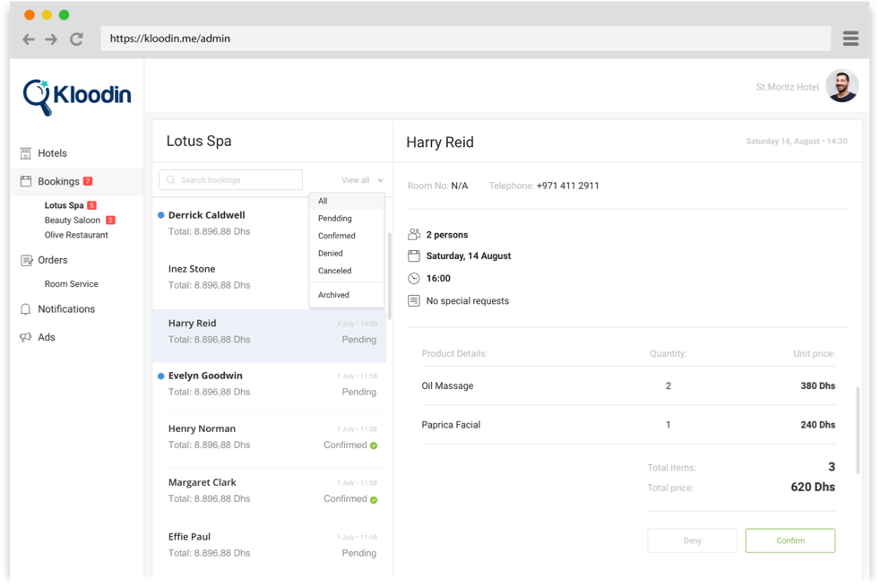Click the booking details panel scrollbar
Image resolution: width=880 pixels, height=588 pixels.
tap(858, 430)
